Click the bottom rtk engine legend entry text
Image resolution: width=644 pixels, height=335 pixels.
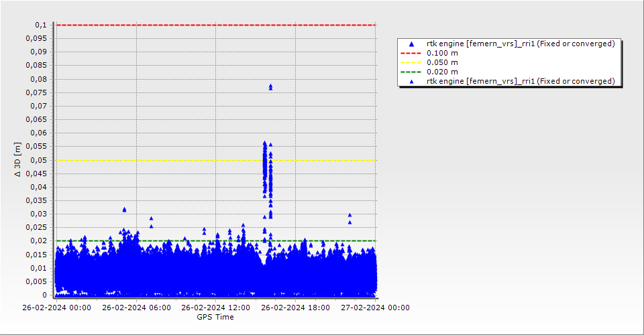point(521,81)
